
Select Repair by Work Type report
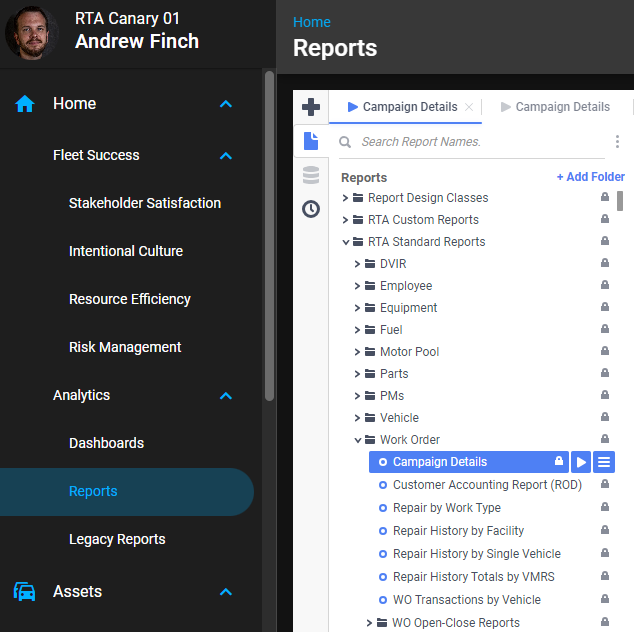446,508
